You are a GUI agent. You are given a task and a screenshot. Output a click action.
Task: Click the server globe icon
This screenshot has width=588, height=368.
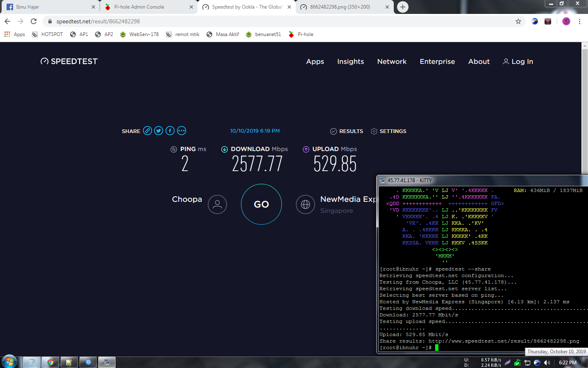305,204
